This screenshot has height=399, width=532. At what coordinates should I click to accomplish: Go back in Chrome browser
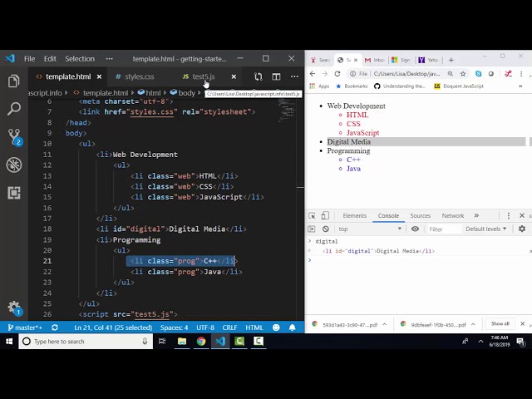[x=313, y=74]
